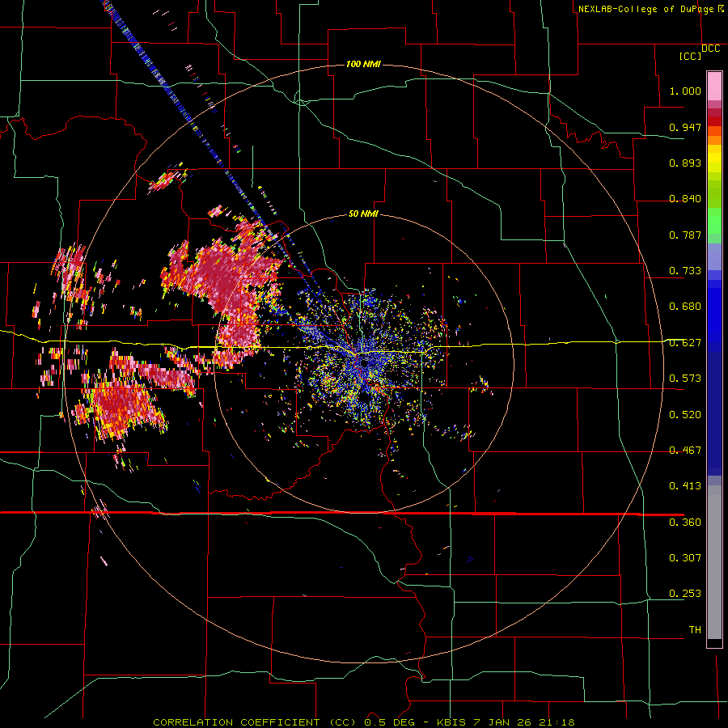Click the 0.733 scale value
The height and width of the screenshot is (728, 728).
685,271
